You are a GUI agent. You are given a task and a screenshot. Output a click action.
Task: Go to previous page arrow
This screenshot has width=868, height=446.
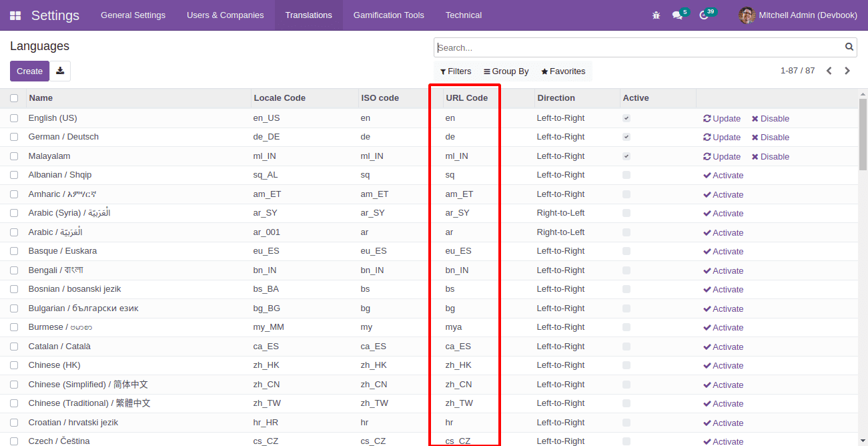pos(829,71)
